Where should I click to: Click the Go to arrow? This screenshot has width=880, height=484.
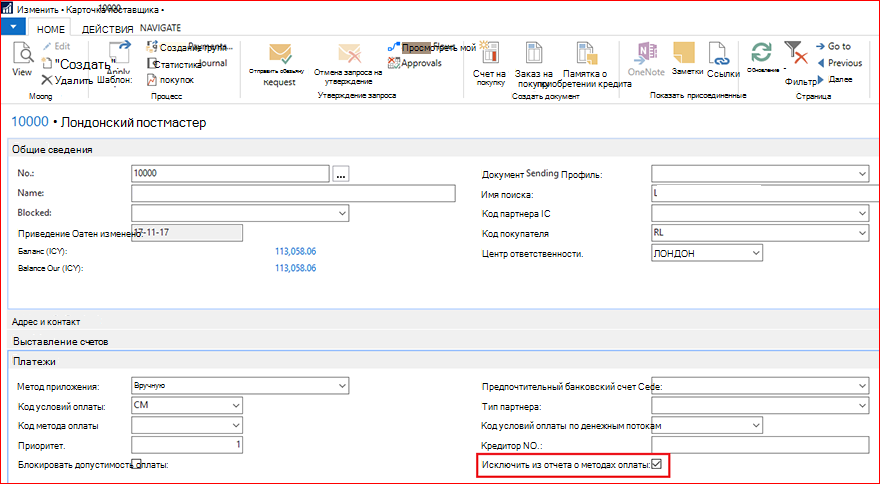[x=821, y=46]
